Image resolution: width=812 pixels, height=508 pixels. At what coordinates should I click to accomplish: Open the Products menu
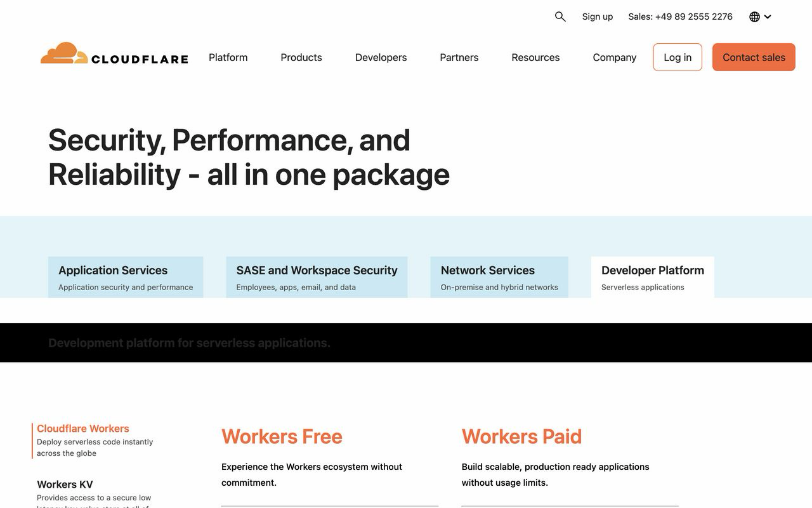(x=301, y=57)
